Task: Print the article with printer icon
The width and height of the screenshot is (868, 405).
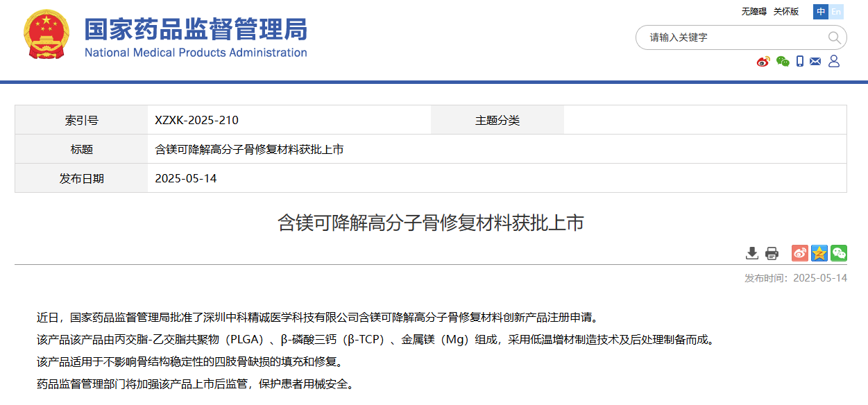Action: coord(772,253)
